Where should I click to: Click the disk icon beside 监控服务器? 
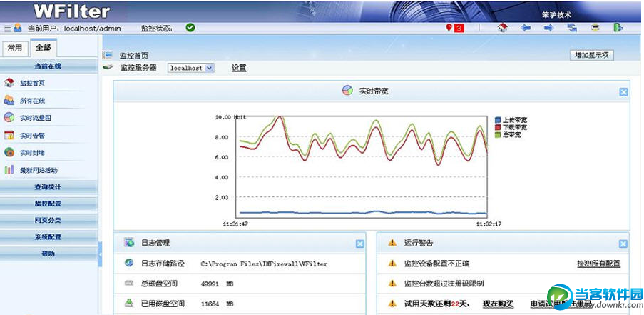click(x=108, y=67)
